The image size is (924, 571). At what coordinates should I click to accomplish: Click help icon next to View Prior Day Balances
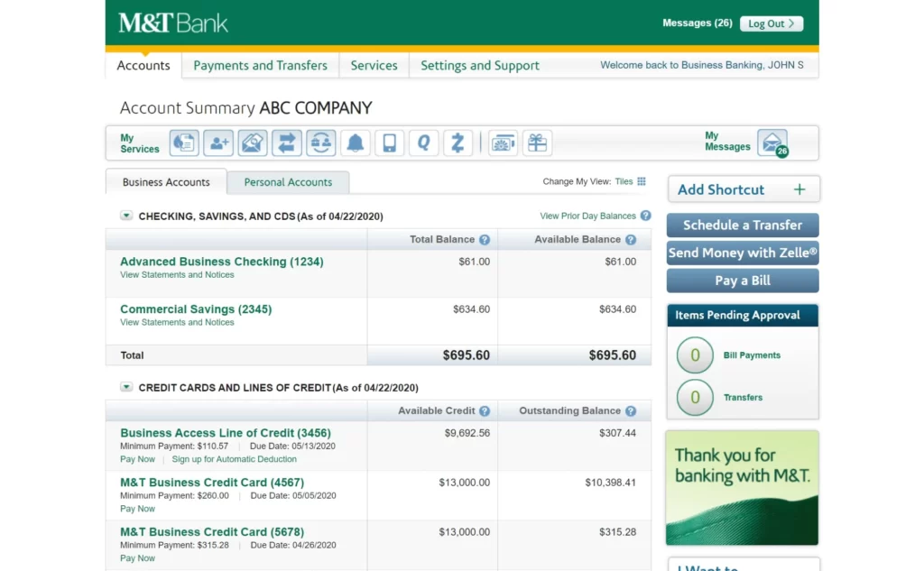coord(646,216)
